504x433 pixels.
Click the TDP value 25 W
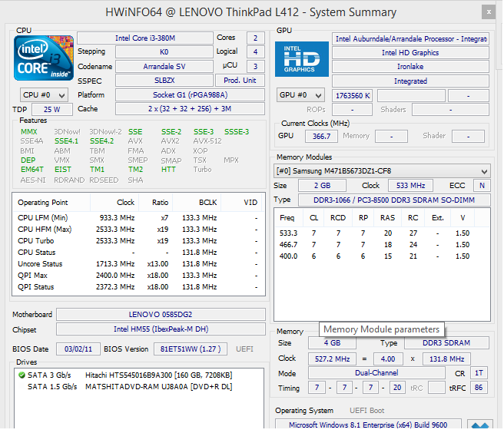pyautogui.click(x=52, y=109)
